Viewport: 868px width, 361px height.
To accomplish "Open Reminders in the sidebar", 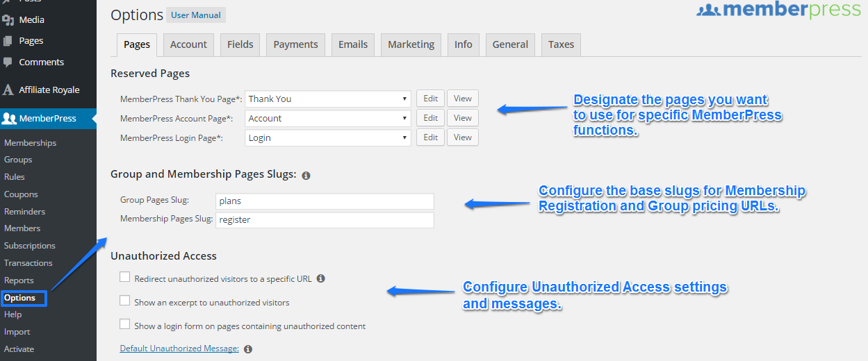I will point(24,212).
